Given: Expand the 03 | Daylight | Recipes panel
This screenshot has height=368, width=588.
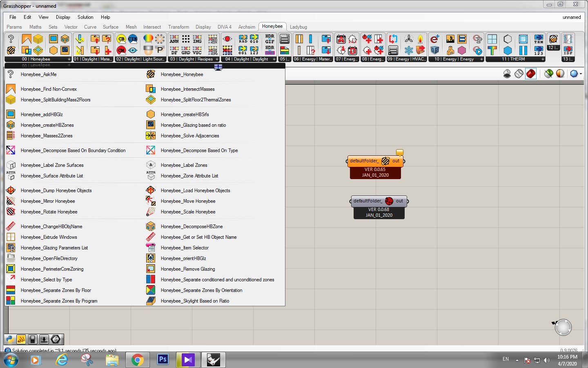Looking at the screenshot, I should pos(217,59).
